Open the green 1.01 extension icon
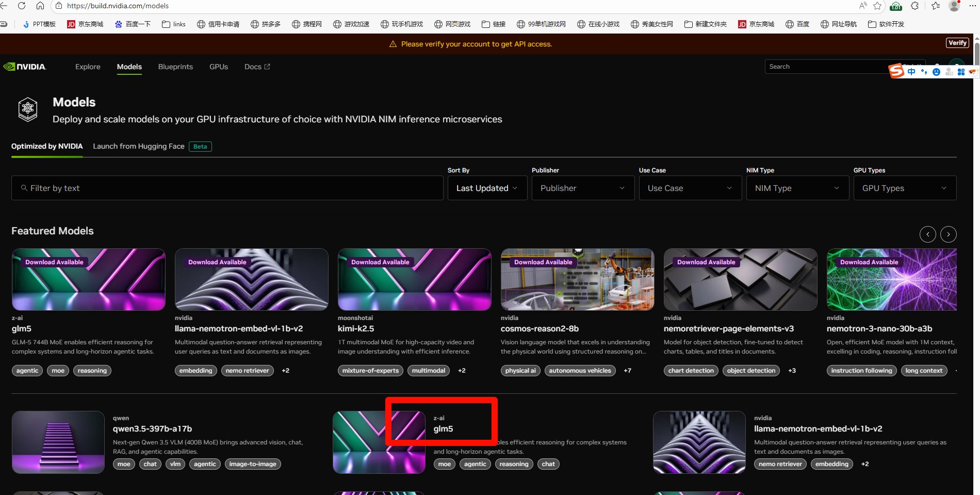 click(x=896, y=6)
